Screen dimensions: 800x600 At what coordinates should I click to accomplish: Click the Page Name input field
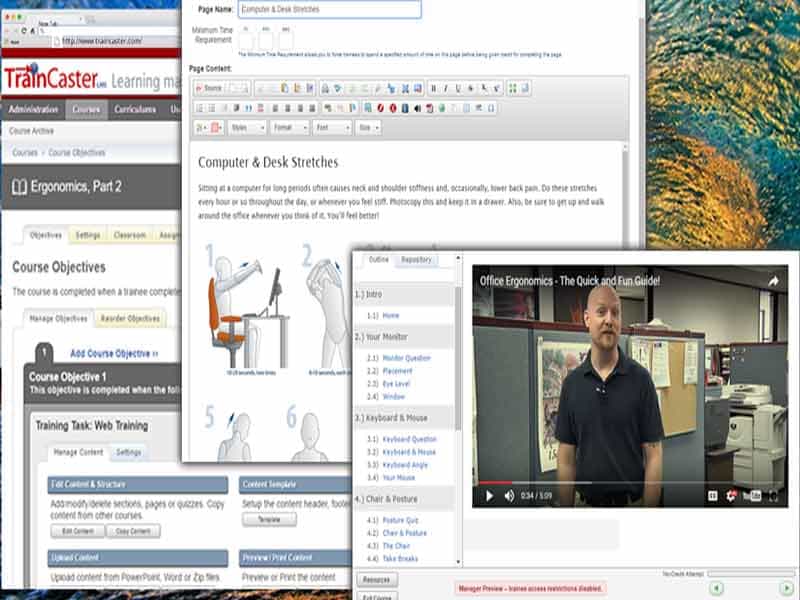330,9
